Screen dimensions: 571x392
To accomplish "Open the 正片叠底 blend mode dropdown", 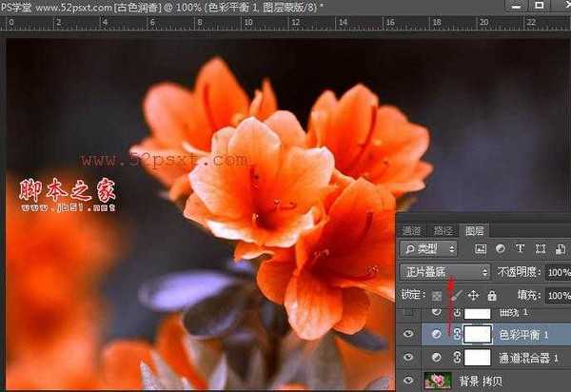I will 443,272.
